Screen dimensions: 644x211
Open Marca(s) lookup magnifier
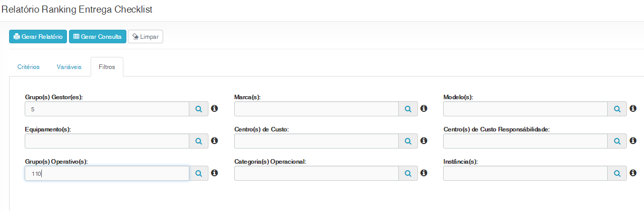(x=408, y=109)
